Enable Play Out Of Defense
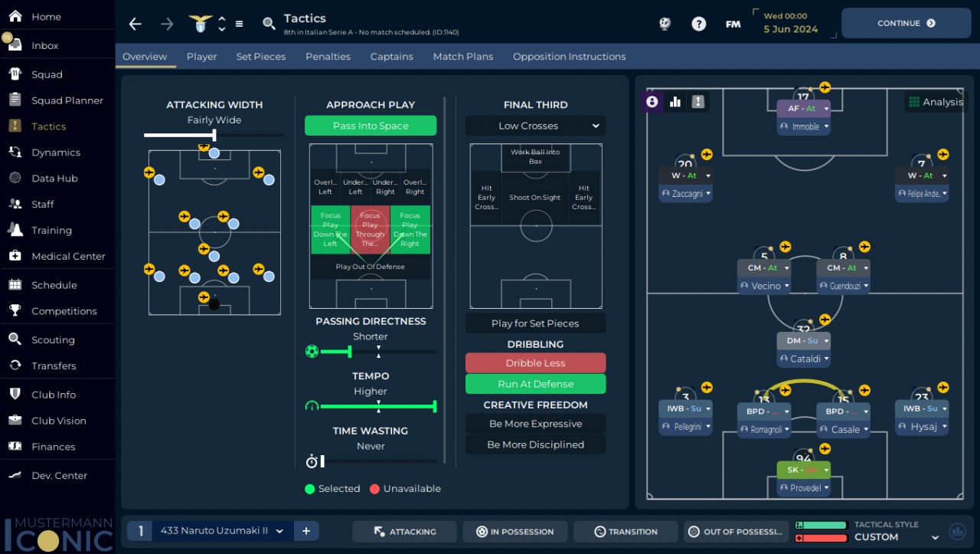The width and height of the screenshot is (980, 554). pyautogui.click(x=371, y=267)
